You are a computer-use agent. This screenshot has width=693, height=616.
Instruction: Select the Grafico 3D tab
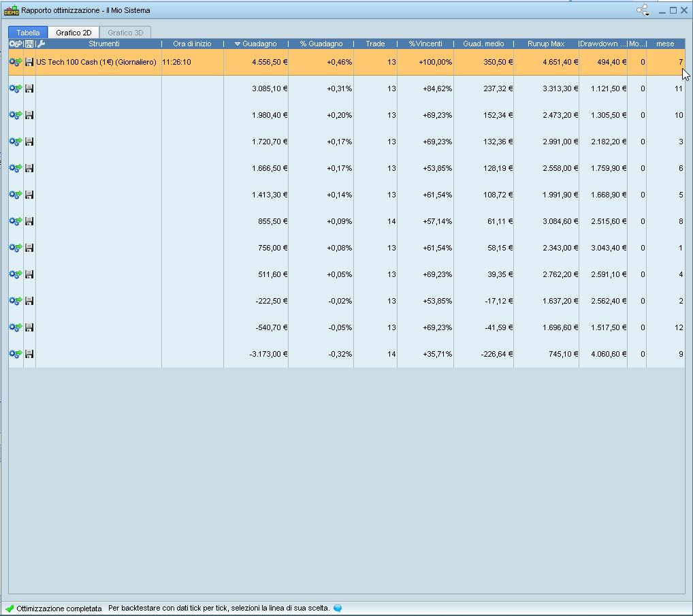tap(125, 32)
